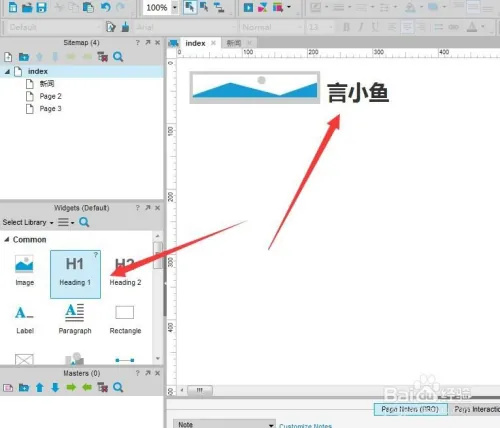The width and height of the screenshot is (500, 428).
Task: Collapse the index tree node
Action: pos(7,71)
